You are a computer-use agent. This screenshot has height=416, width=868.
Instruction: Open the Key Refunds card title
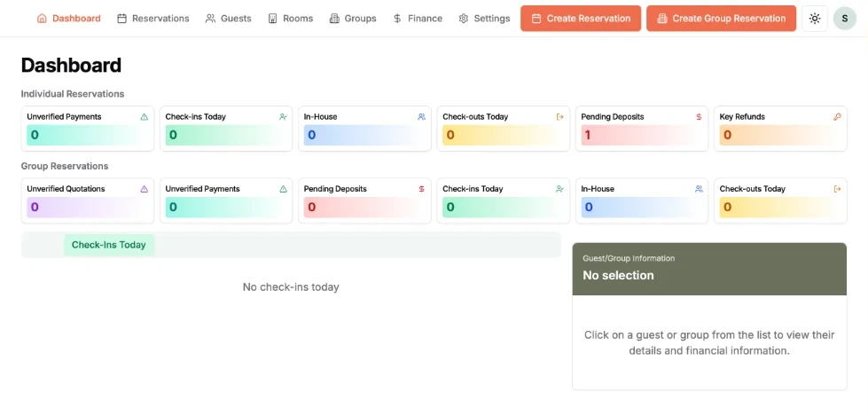(x=742, y=117)
